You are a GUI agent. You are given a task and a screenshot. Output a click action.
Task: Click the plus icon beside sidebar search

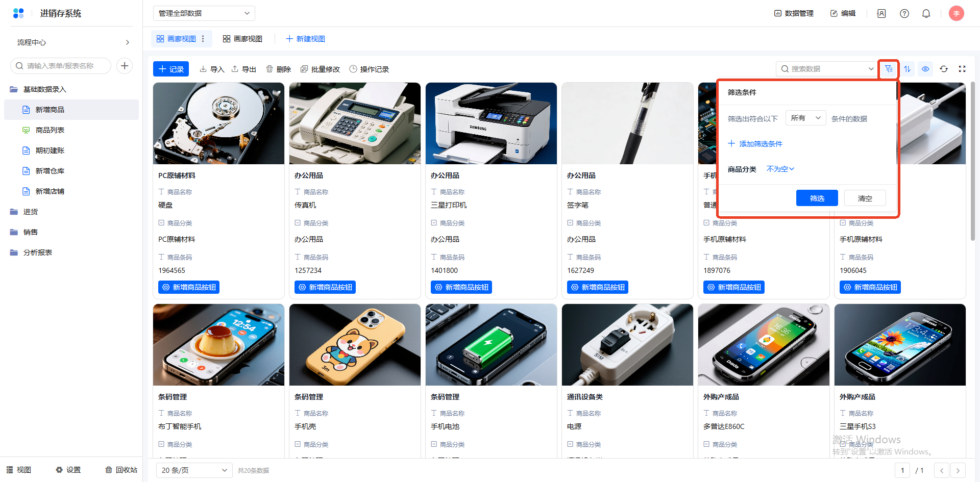coord(125,66)
